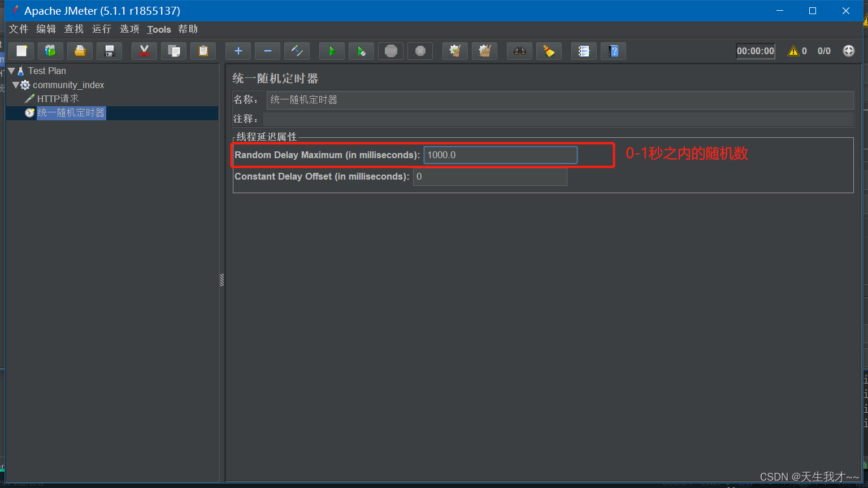This screenshot has width=868, height=488.
Task: Expand all nodes with plus icon
Action: [238, 51]
